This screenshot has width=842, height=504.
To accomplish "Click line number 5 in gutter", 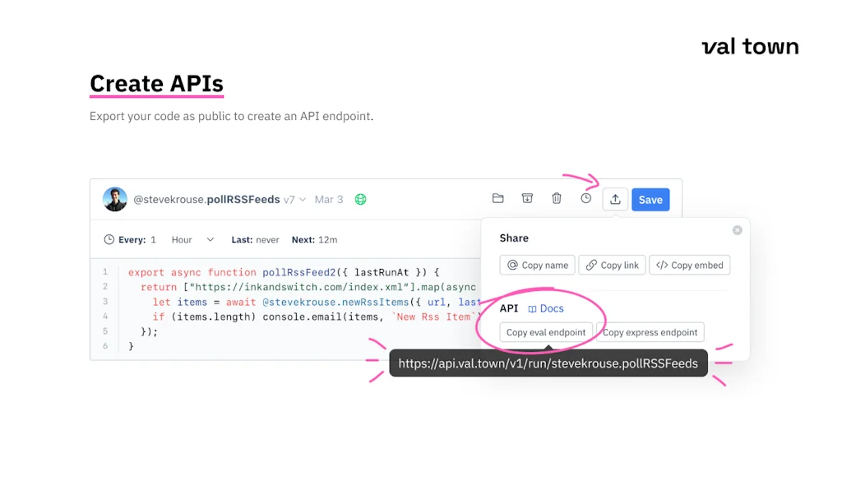I will (x=105, y=331).
